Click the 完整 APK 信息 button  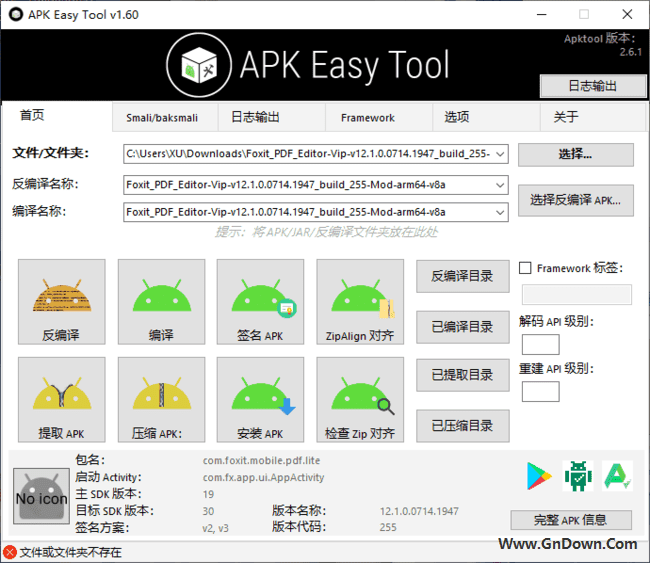(x=571, y=520)
